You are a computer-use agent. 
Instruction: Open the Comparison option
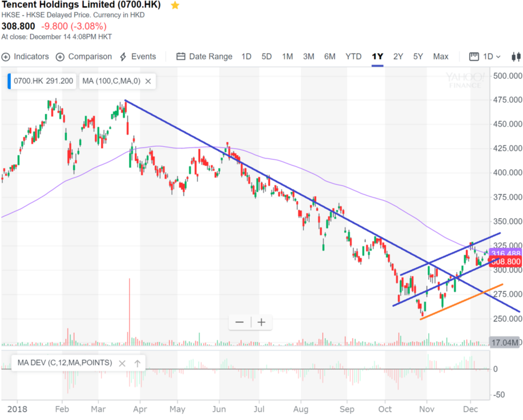tap(84, 57)
